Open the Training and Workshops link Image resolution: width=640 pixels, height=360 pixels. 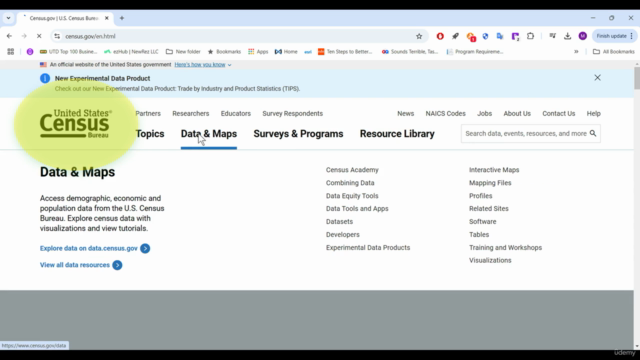pyautogui.click(x=505, y=247)
